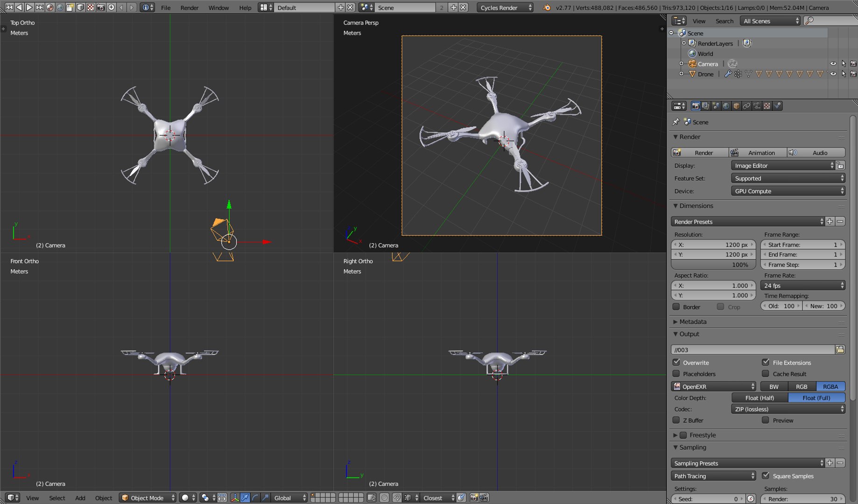Toggle the 3D manipulator widget icon
The height and width of the screenshot is (504, 858).
234,498
